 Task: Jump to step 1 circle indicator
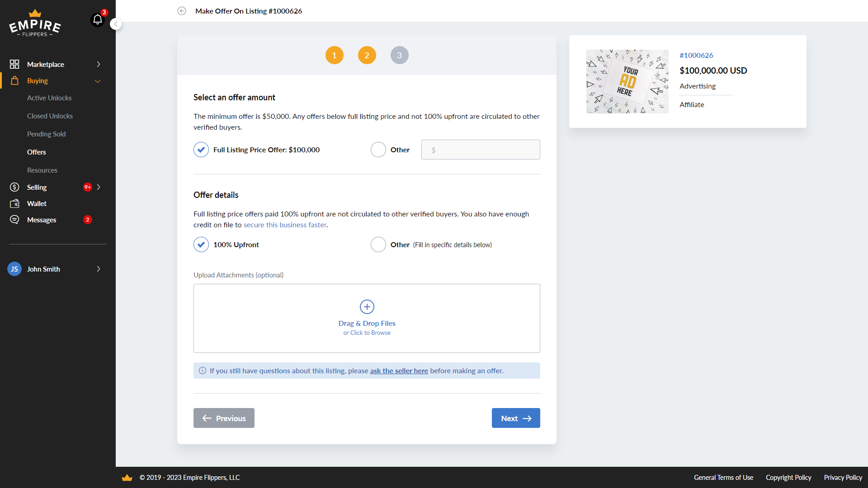coord(334,55)
